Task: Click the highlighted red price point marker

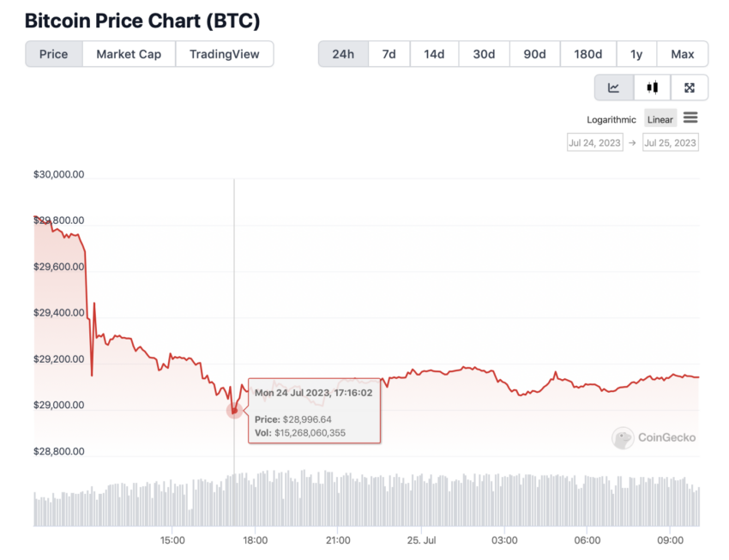Action: coord(235,411)
